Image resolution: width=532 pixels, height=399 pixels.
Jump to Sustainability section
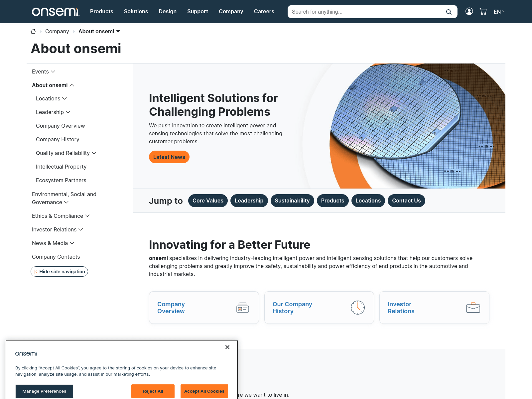click(x=292, y=200)
